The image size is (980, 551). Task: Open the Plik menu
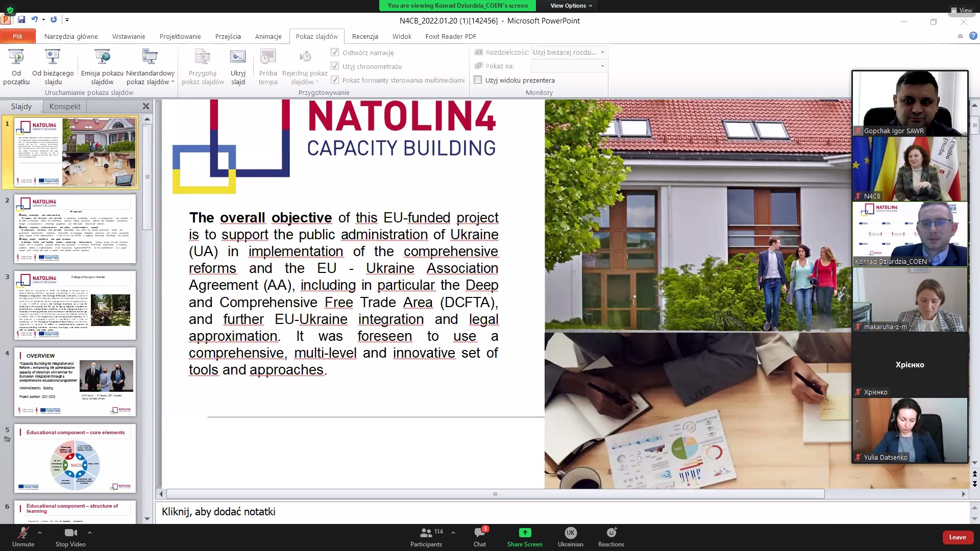coord(18,36)
